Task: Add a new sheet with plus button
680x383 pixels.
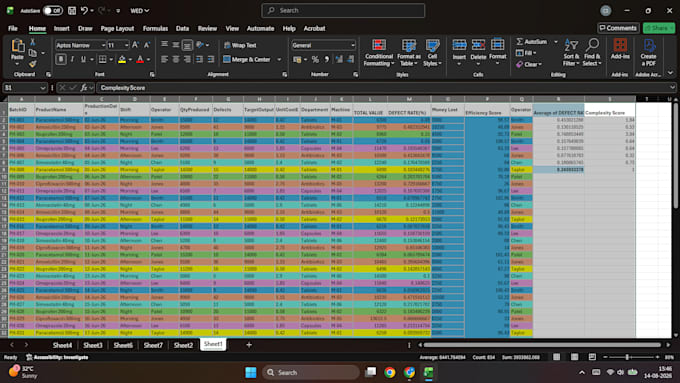Action: (x=249, y=345)
